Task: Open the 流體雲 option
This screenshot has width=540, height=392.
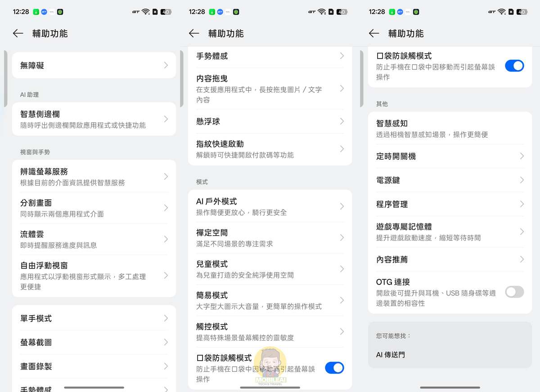Action: 94,239
